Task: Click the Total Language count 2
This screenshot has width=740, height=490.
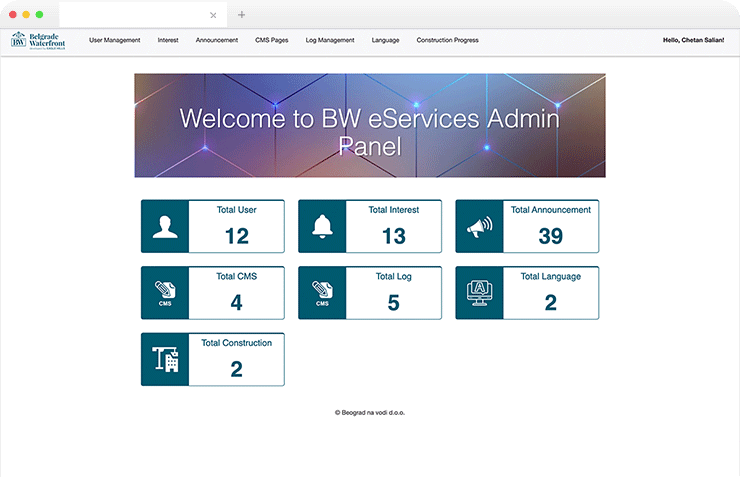Action: point(551,303)
